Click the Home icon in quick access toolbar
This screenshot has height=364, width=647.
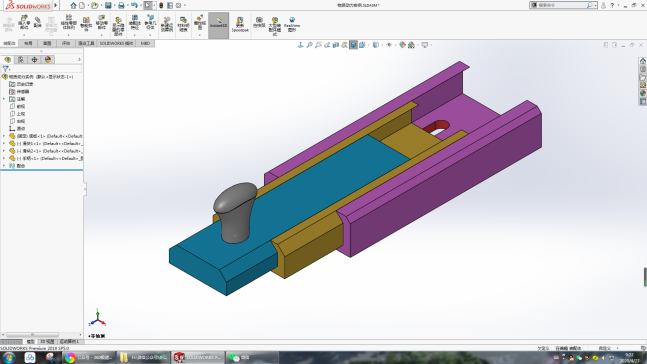73,5
